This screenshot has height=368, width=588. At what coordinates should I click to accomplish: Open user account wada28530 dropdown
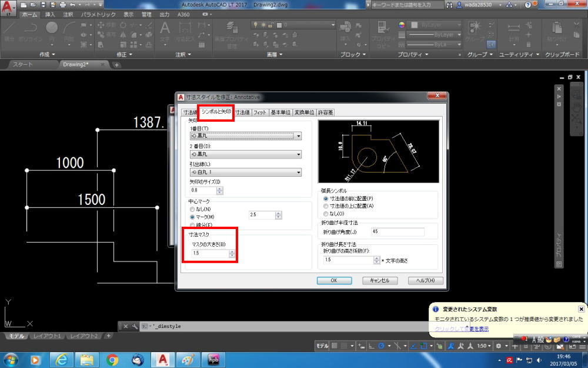click(483, 5)
